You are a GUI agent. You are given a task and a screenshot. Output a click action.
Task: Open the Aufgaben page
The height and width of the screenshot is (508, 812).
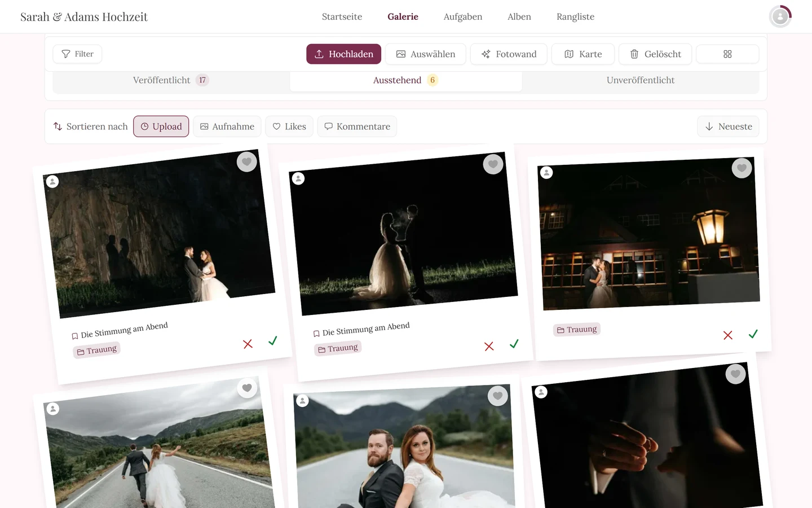(x=463, y=17)
